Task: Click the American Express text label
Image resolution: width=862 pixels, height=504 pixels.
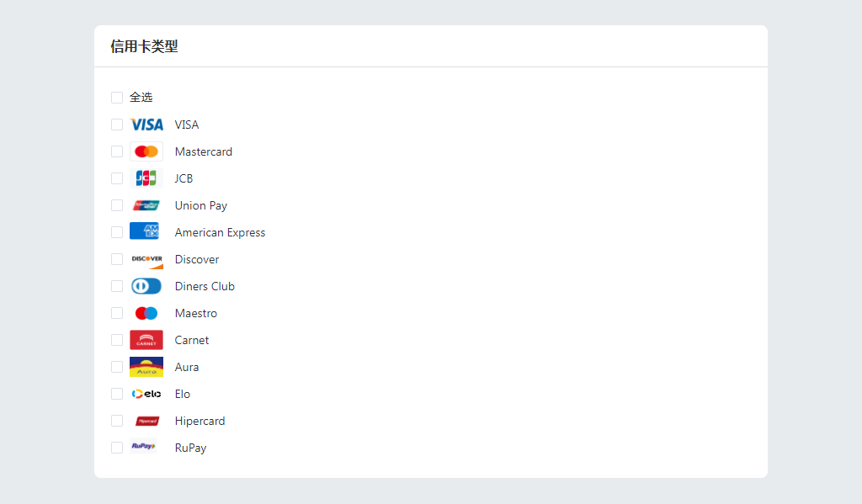Action: point(220,232)
